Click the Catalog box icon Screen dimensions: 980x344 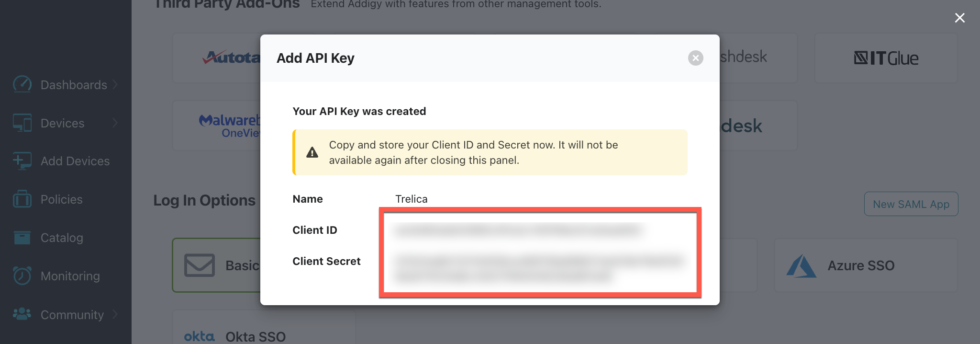22,237
